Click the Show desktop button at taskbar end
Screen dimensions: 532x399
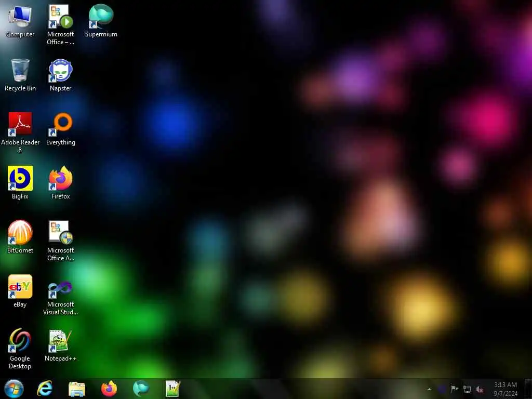coord(528,389)
